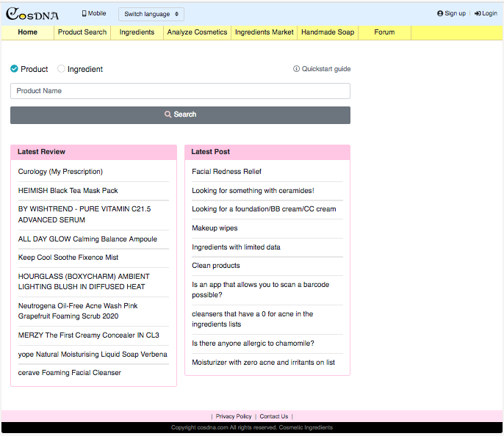Focus the Product Name input field
The image size is (504, 436).
180,91
